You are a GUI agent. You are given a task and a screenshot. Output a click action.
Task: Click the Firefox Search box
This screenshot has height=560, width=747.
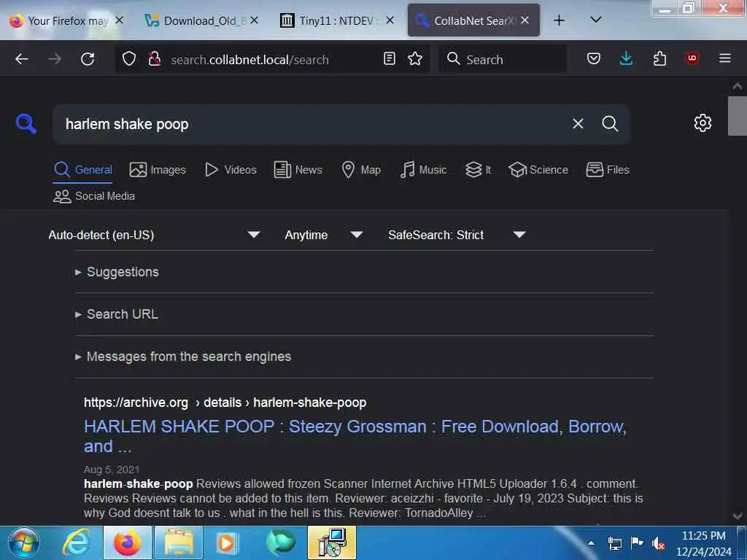pyautogui.click(x=503, y=59)
